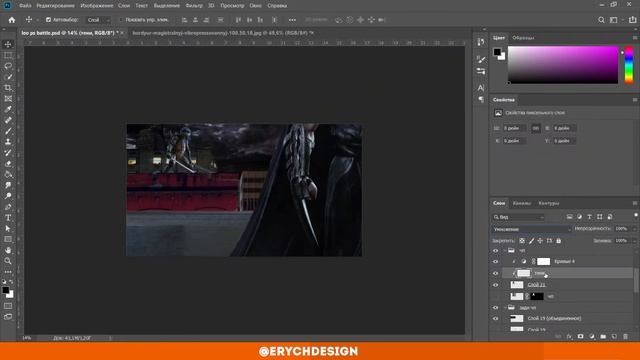
Task: Open the Заливка fill dropdown arrow
Action: point(634,241)
